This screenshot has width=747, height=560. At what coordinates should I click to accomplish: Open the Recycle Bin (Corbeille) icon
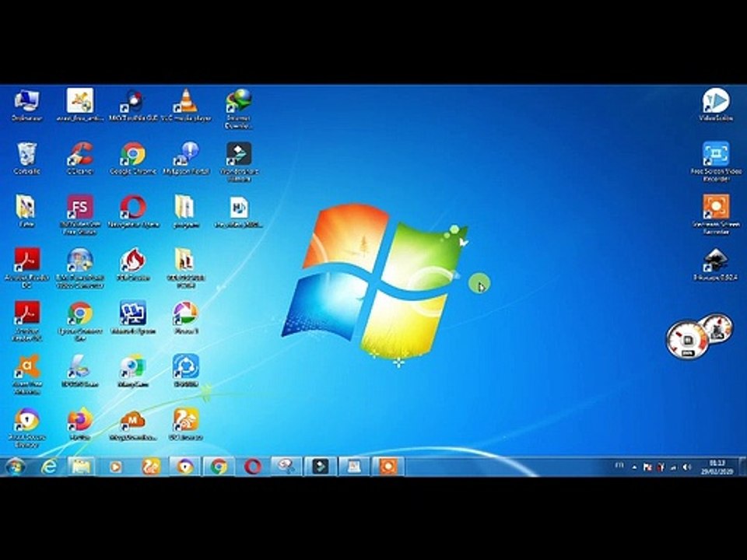pyautogui.click(x=26, y=159)
